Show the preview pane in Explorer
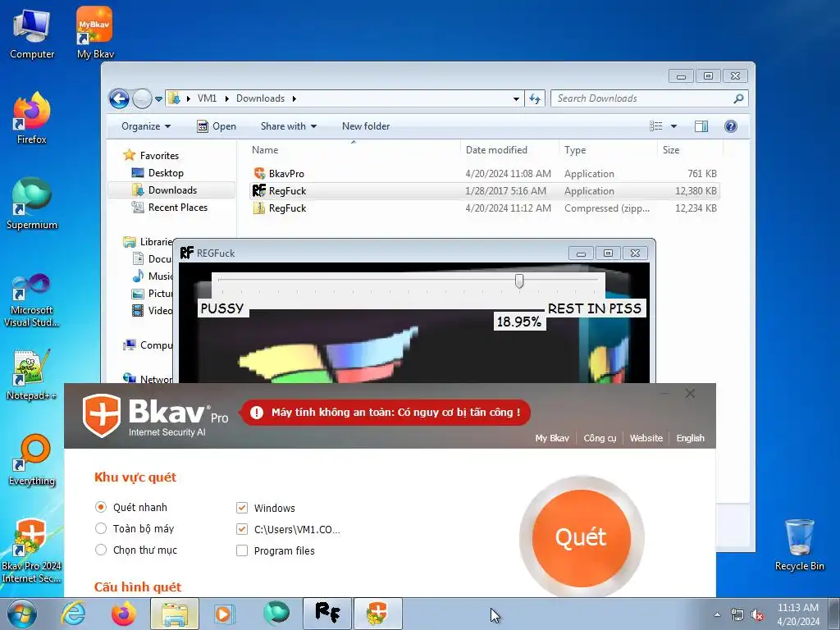Viewport: 840px width, 630px height. pyautogui.click(x=701, y=126)
